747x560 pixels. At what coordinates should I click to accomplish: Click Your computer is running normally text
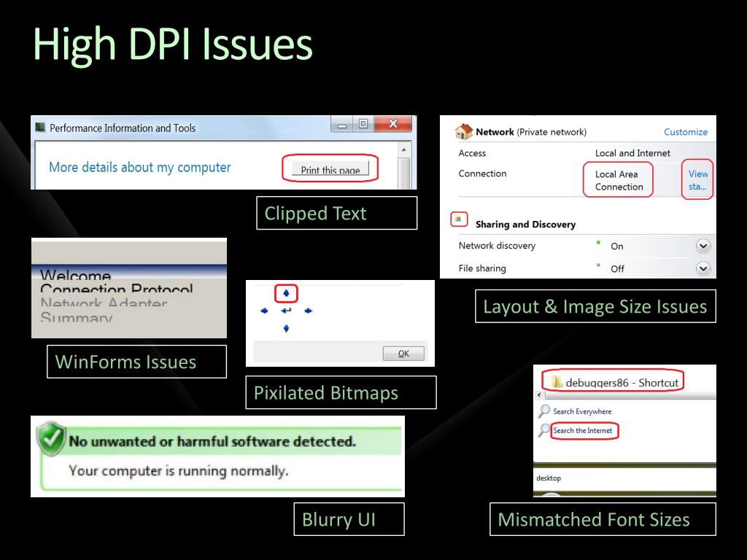coord(179,471)
